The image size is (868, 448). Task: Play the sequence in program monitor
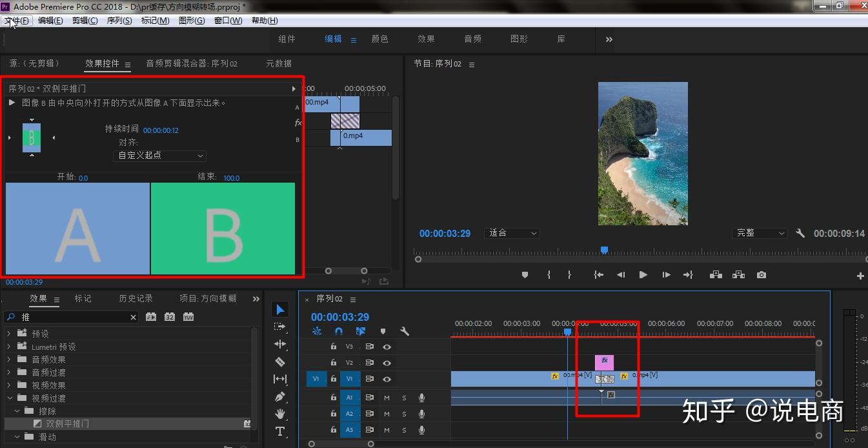(643, 275)
